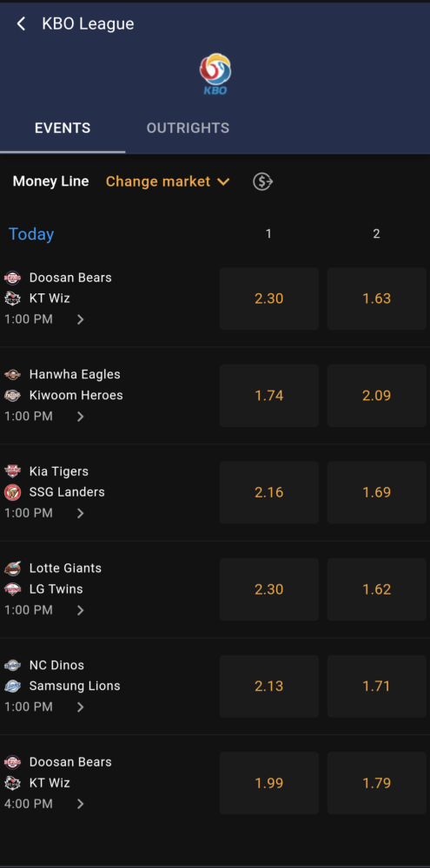The width and height of the screenshot is (430, 868).
Task: Select the SSG Landers 1.69 odds
Action: click(x=377, y=492)
